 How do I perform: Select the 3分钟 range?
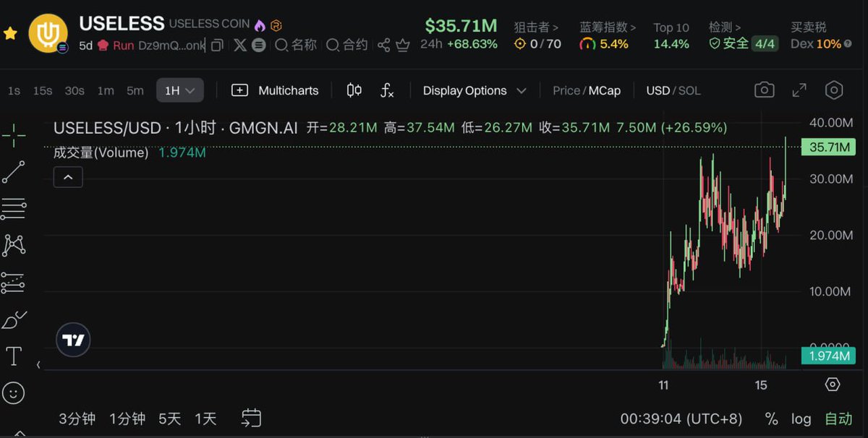77,418
